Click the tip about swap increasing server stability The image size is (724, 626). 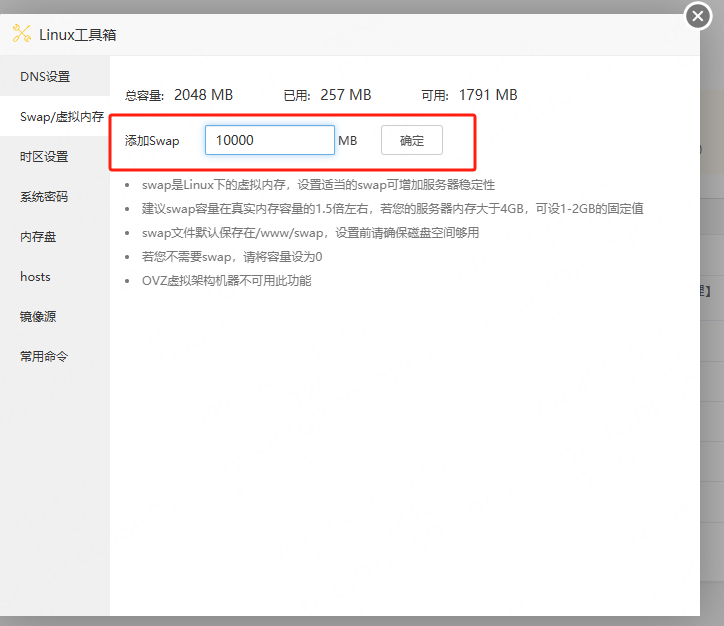[x=318, y=185]
